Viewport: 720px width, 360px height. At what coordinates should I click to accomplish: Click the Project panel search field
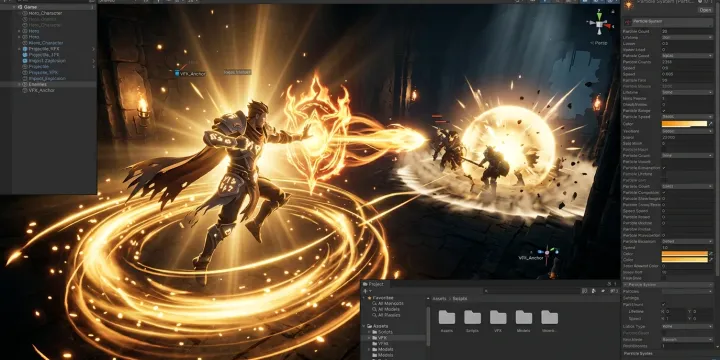click(x=531, y=291)
